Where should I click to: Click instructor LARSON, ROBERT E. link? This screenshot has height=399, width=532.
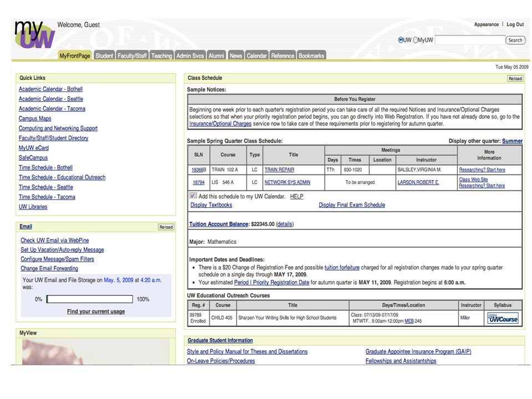click(x=418, y=182)
